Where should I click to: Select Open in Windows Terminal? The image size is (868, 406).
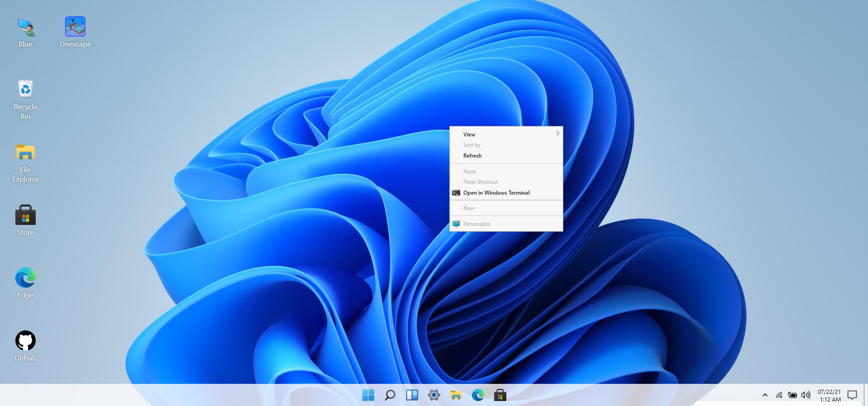pos(496,193)
